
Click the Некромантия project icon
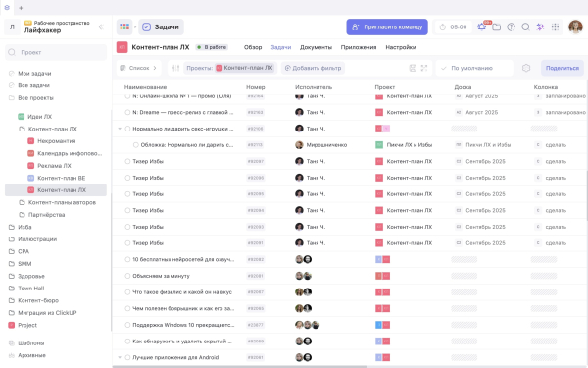point(31,141)
